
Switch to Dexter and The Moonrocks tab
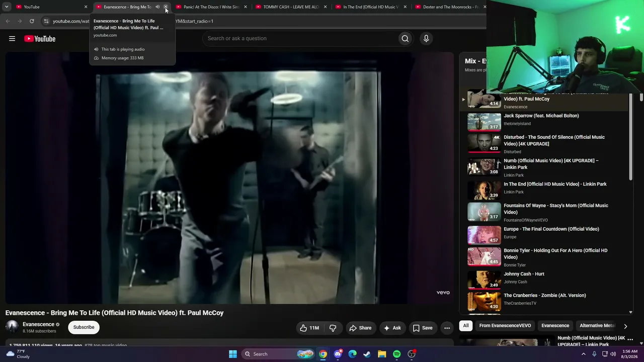[449, 7]
